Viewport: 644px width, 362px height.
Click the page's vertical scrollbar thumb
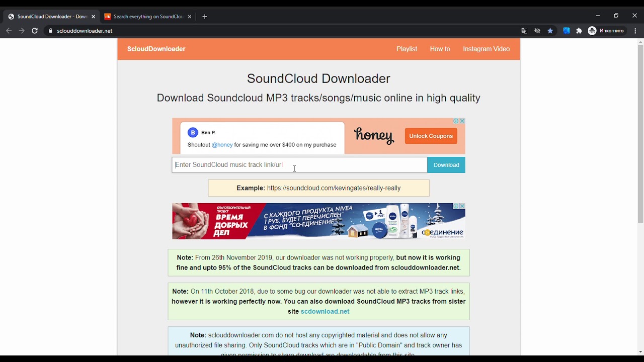click(x=640, y=134)
